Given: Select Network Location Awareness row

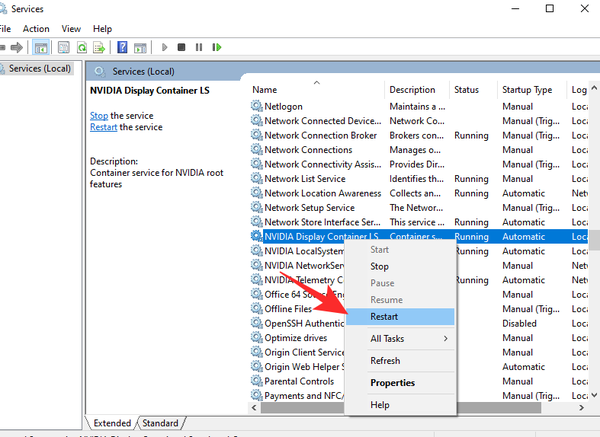Looking at the screenshot, I should [x=419, y=193].
